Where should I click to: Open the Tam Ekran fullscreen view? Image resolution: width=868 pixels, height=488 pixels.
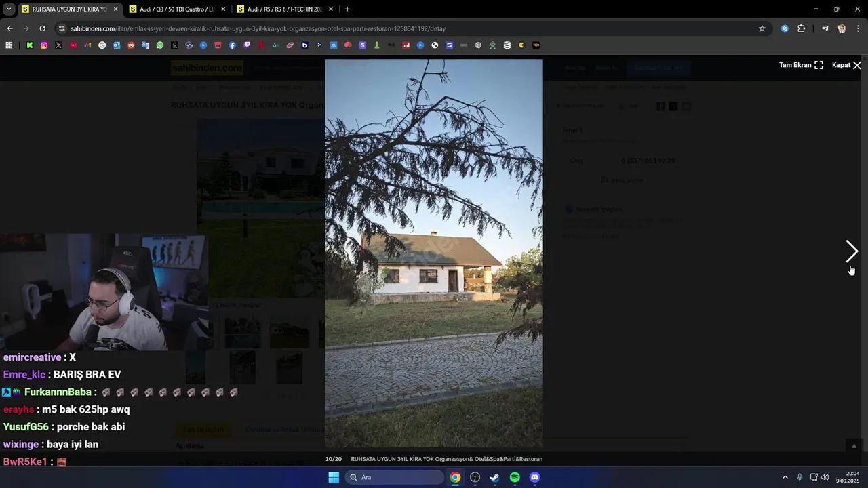(801, 65)
